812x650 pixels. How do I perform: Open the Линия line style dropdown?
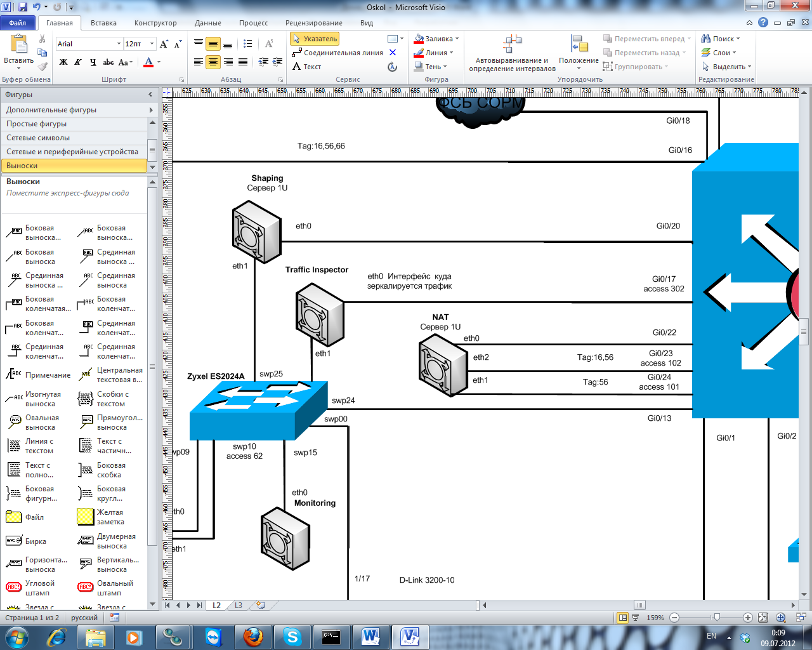434,53
